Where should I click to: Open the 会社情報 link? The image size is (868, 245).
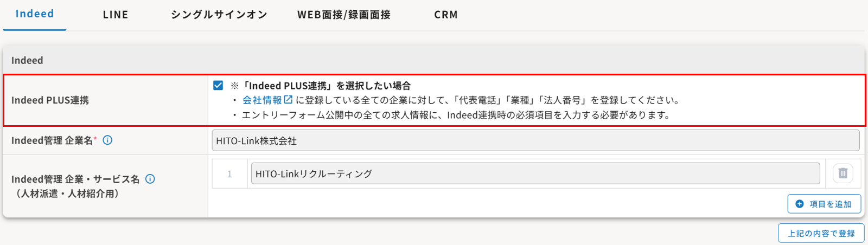[262, 100]
